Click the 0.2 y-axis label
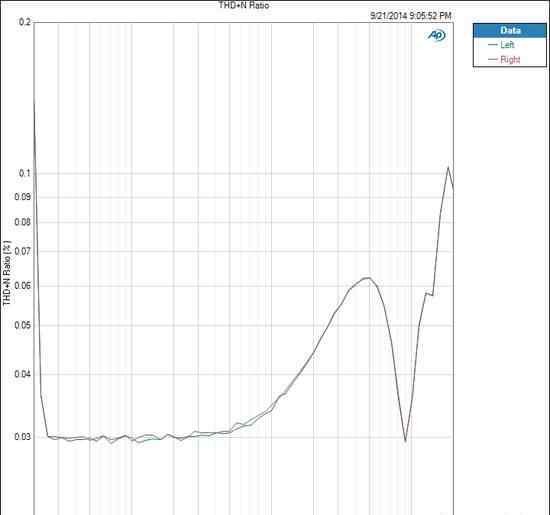550x515 pixels. tap(25, 22)
